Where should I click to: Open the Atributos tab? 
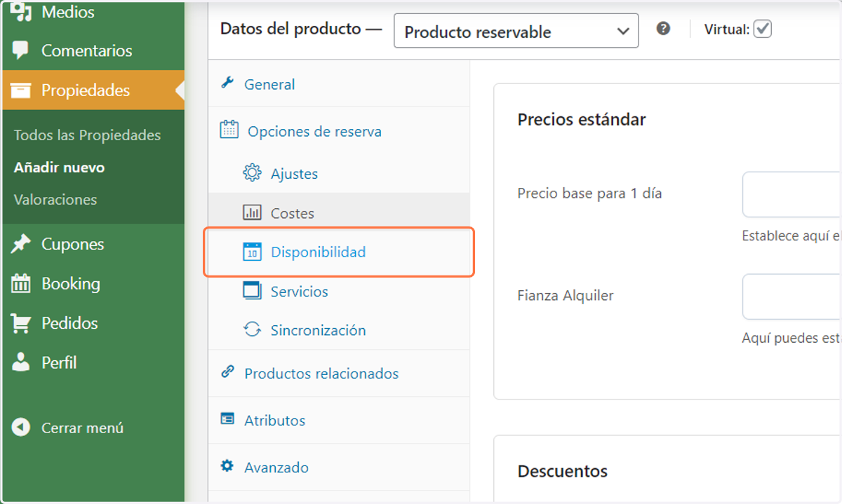pos(339,421)
